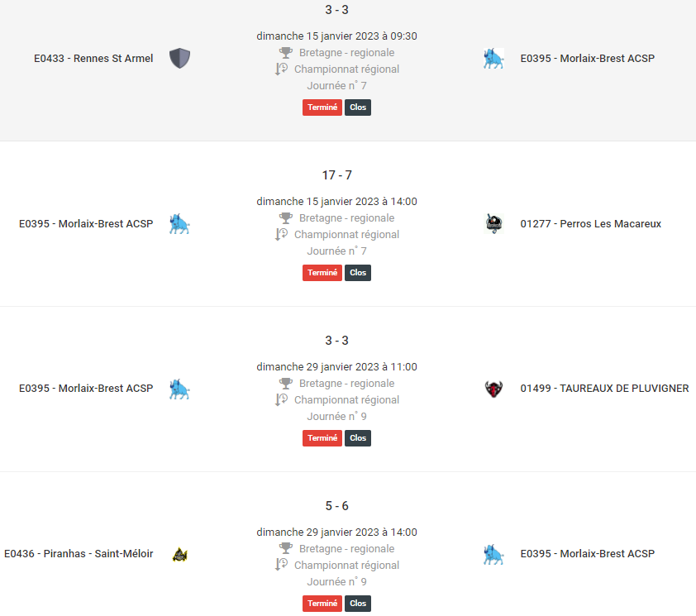Open the E0436 - Piranhas - Saint-Méloir team

pyautogui.click(x=79, y=554)
